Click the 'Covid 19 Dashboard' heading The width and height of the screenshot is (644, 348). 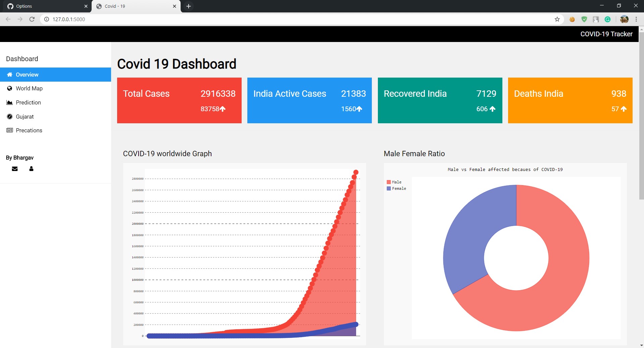pyautogui.click(x=177, y=64)
